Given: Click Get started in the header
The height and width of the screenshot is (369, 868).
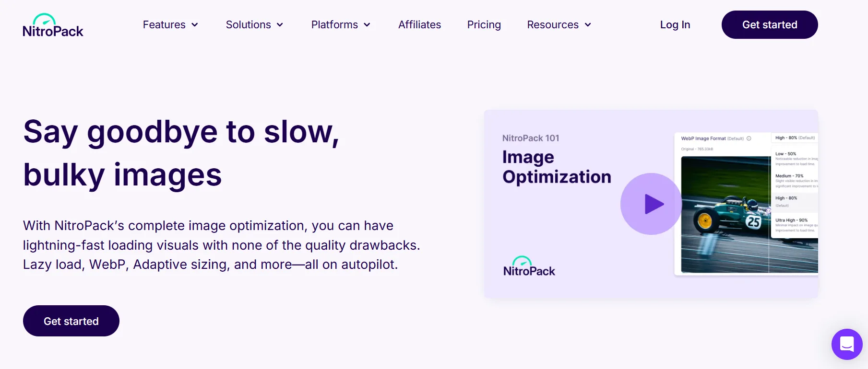Looking at the screenshot, I should 770,25.
